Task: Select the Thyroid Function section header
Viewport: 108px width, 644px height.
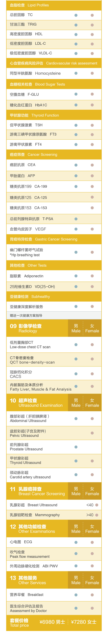Action: [34, 115]
